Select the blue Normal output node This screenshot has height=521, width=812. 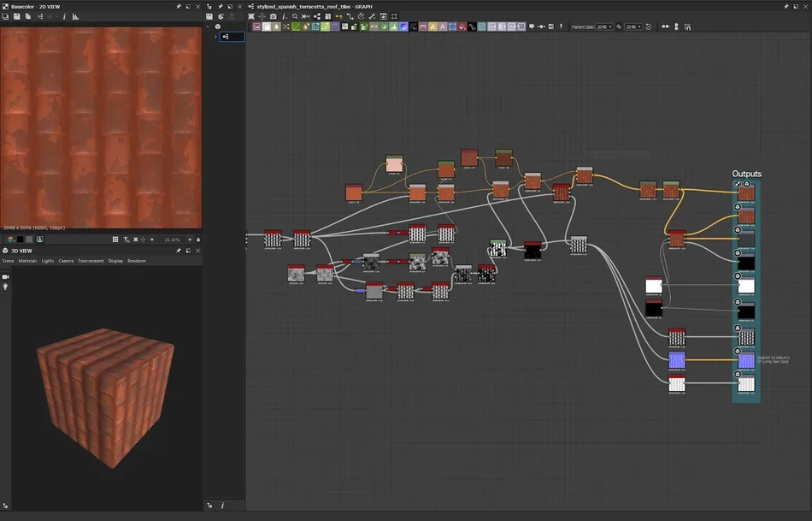click(x=746, y=360)
